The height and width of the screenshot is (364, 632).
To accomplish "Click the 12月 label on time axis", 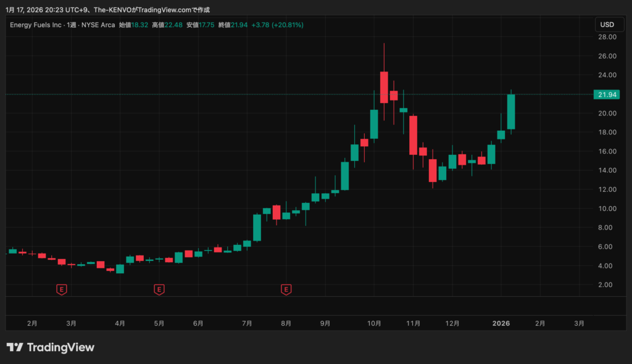I will point(452,323).
